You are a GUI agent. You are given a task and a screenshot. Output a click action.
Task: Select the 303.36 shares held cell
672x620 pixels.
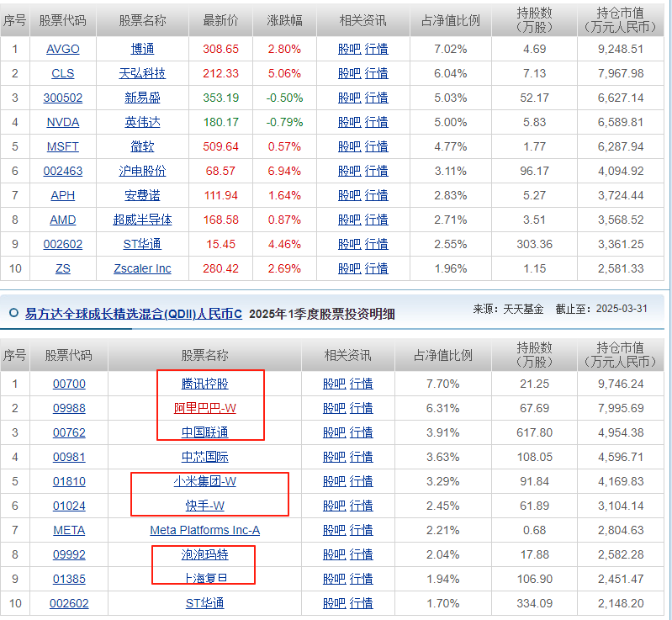[534, 245]
